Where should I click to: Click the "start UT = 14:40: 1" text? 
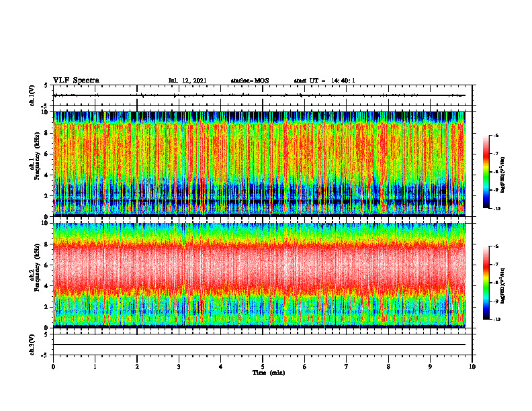[324, 81]
